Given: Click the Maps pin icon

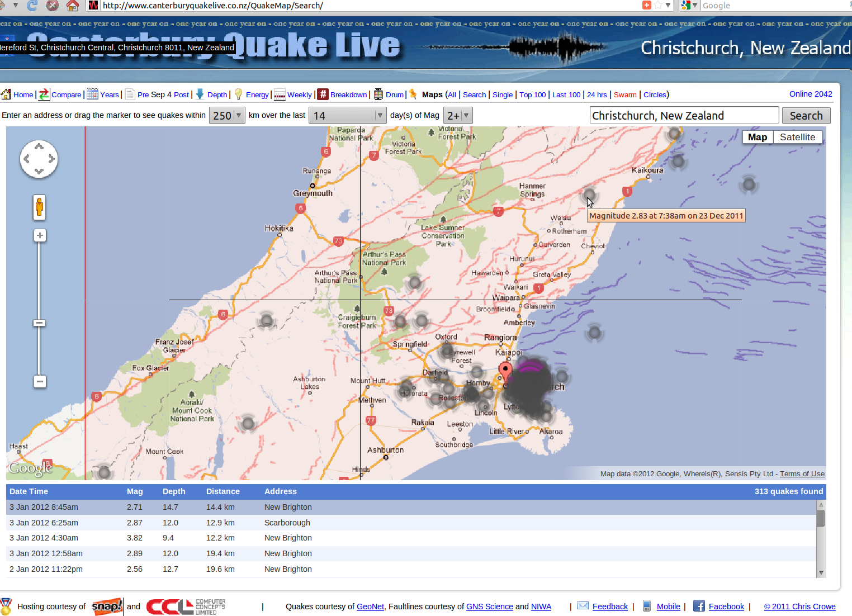Looking at the screenshot, I should pos(413,94).
